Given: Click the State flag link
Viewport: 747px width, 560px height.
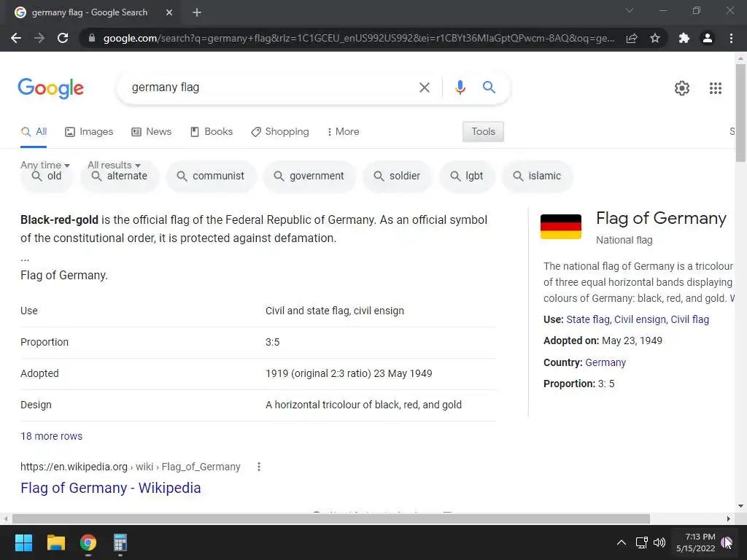Looking at the screenshot, I should pos(588,319).
